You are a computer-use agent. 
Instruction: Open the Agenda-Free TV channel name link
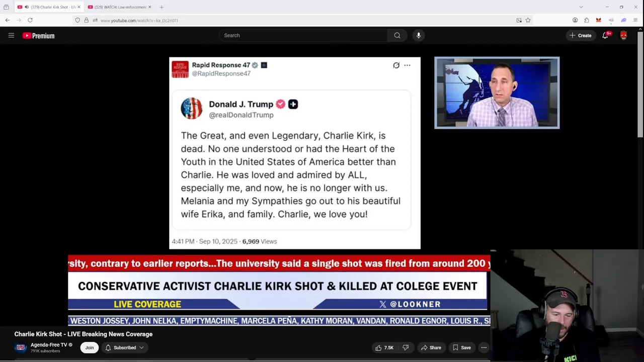[x=49, y=345]
